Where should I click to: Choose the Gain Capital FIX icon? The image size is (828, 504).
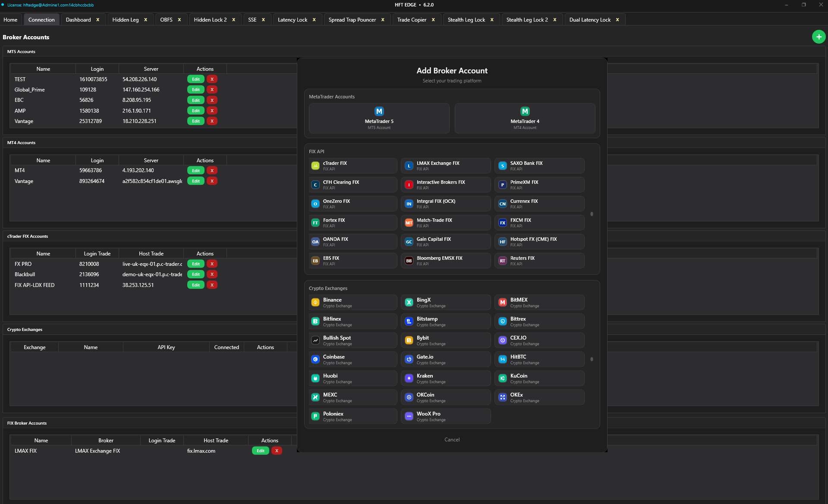409,242
